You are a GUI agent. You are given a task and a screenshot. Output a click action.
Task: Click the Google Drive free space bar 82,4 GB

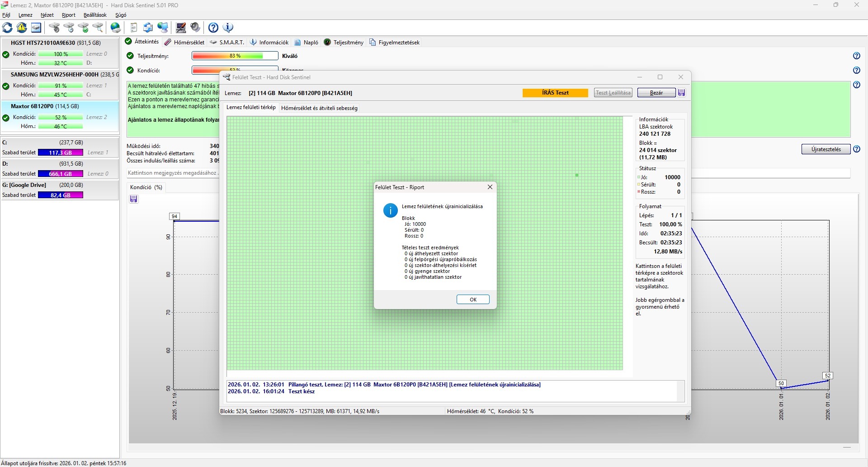click(61, 195)
